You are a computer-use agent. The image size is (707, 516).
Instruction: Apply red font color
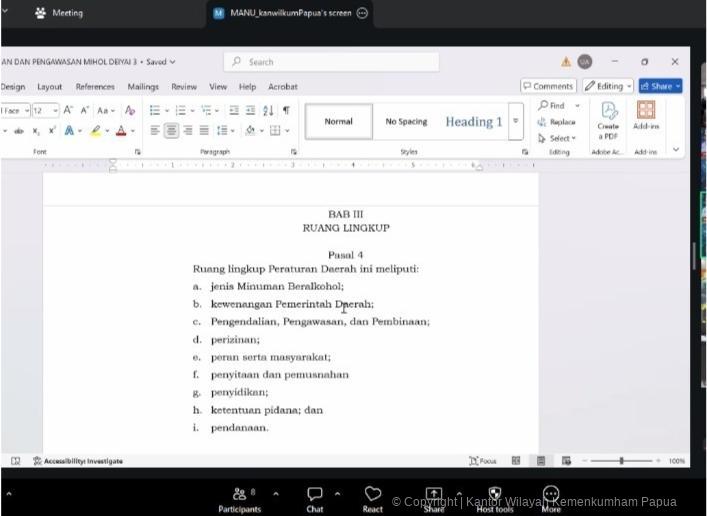(x=121, y=131)
